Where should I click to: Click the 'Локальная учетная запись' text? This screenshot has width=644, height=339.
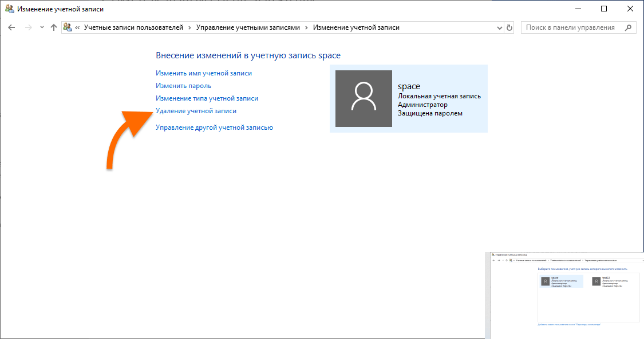pos(439,96)
